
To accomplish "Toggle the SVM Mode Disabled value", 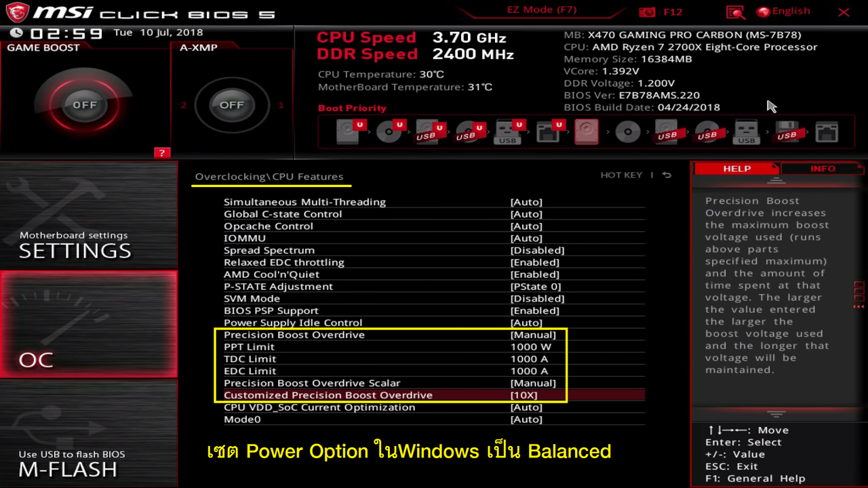I will click(x=537, y=298).
